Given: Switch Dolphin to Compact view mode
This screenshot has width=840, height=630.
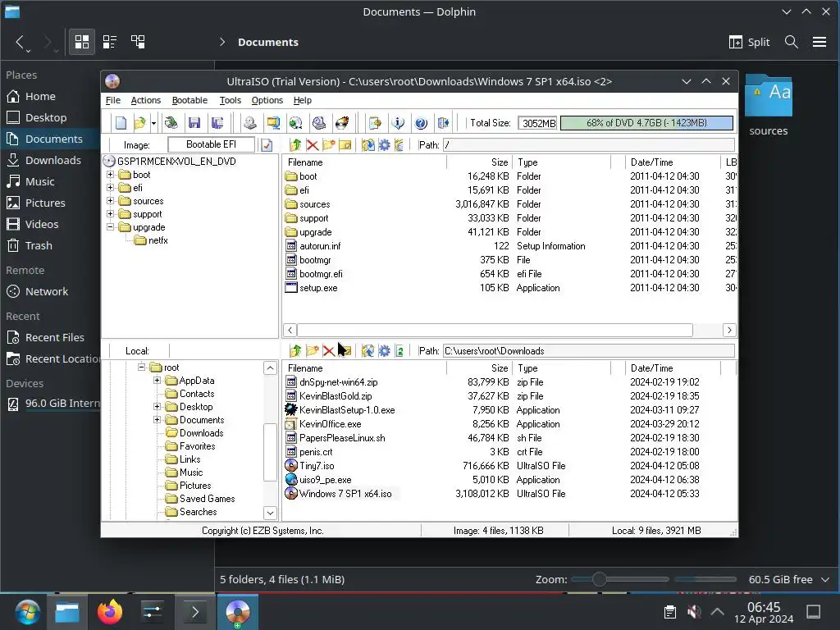Looking at the screenshot, I should 110,42.
